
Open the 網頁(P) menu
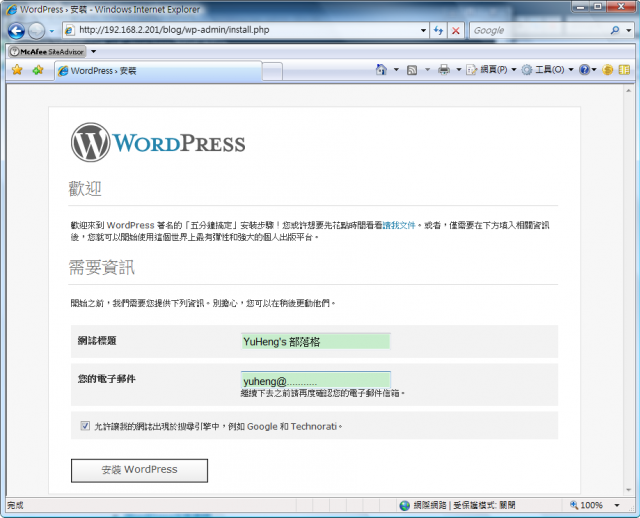(491, 70)
